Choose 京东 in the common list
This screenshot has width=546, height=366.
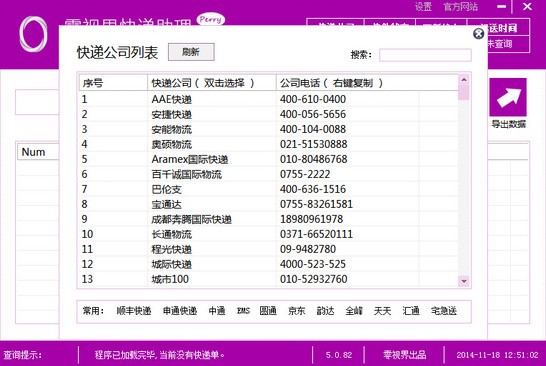297,311
